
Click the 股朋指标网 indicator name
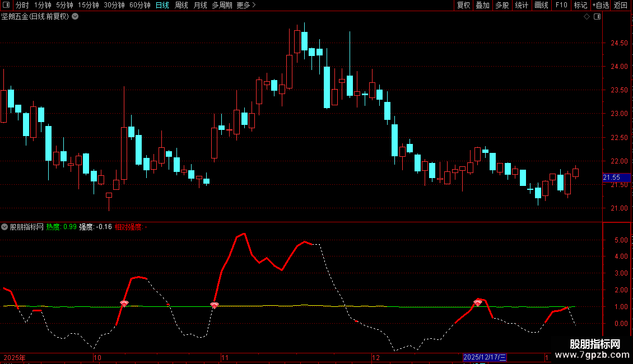point(27,227)
